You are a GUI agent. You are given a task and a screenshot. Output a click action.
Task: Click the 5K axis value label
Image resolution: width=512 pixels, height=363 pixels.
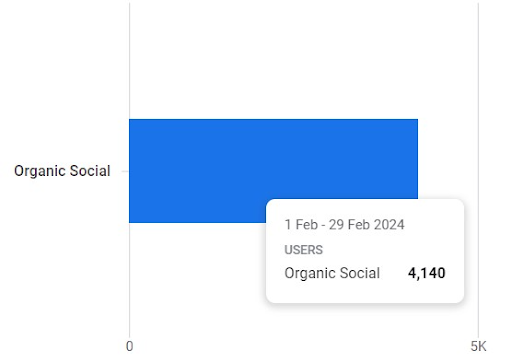pos(478,347)
